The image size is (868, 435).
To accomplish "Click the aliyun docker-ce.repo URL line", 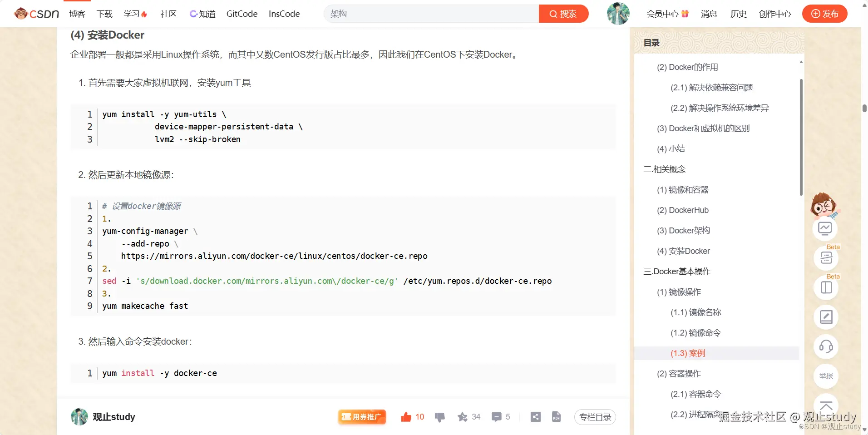I will click(274, 256).
